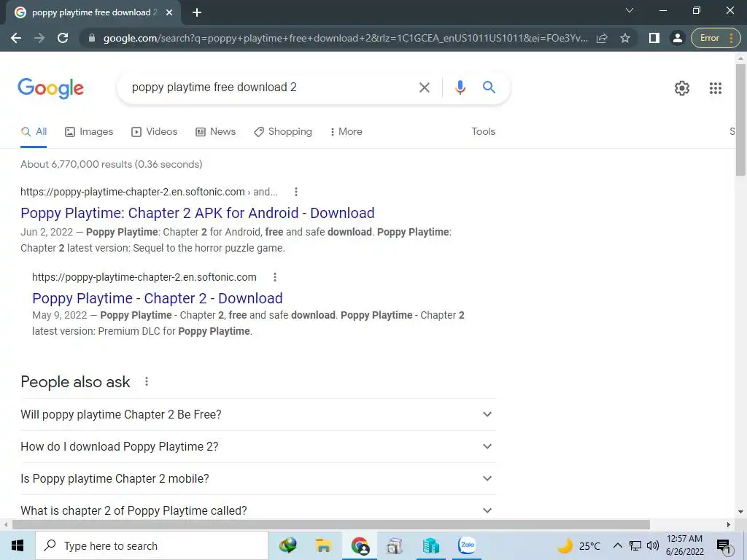Expand 'Is Poppy playtime Chapter 2 mobile?'
The height and width of the screenshot is (560, 747).
tap(258, 478)
